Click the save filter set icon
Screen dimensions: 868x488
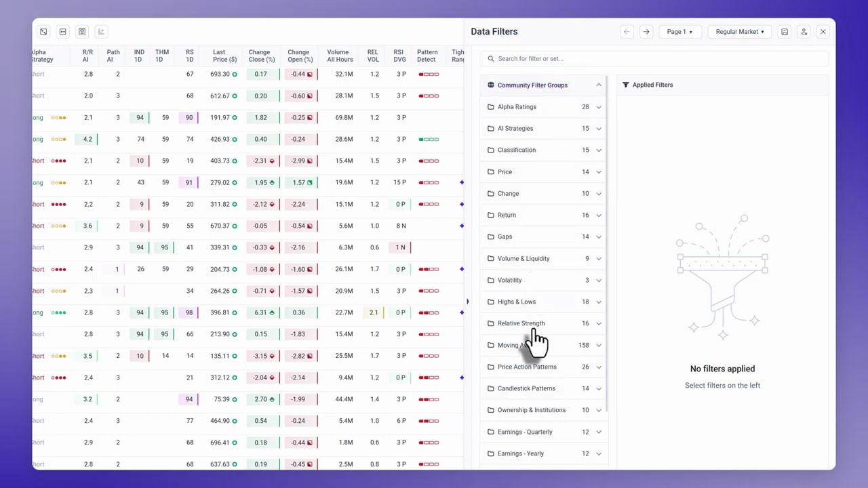point(785,32)
